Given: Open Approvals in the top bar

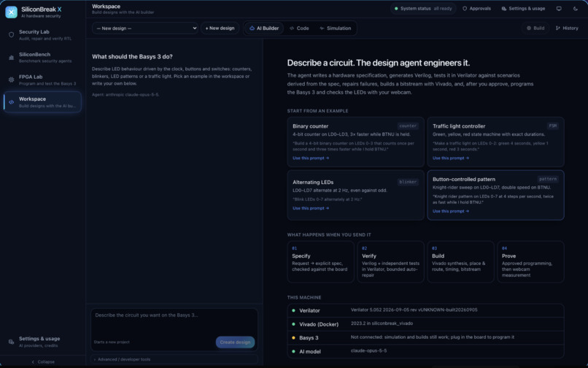Looking at the screenshot, I should [x=476, y=8].
